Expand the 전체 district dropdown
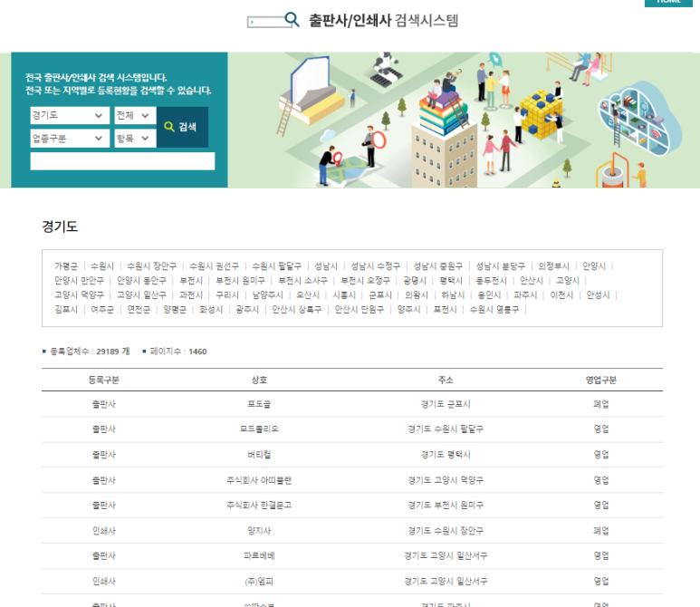The image size is (700, 607). (x=133, y=116)
